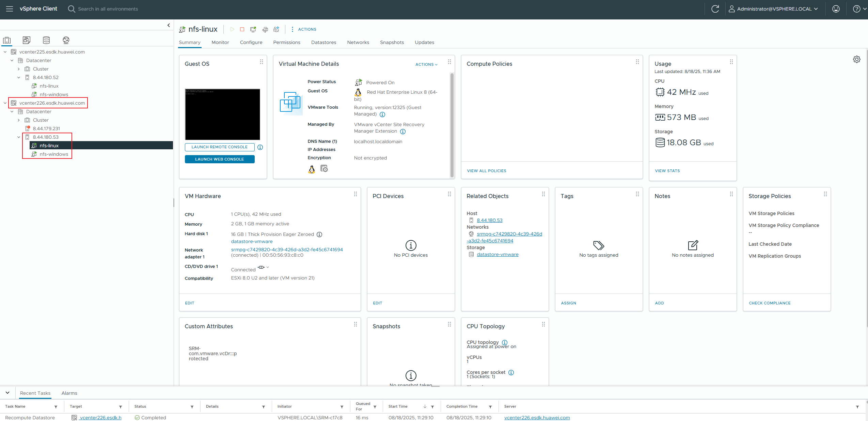868x421 pixels.
Task: Switch to Storage inventory view
Action: coord(46,40)
